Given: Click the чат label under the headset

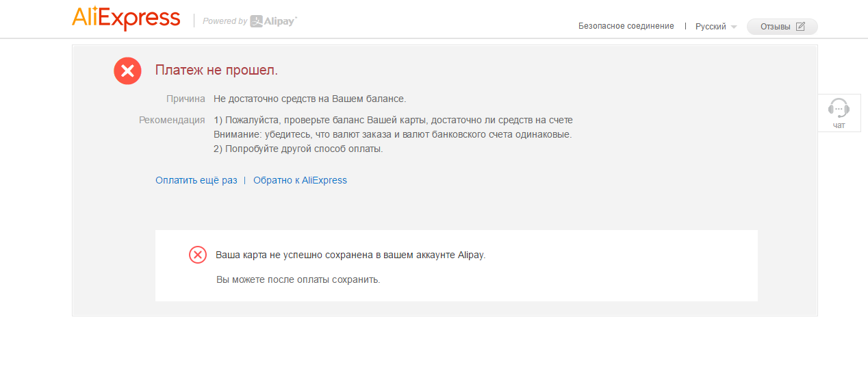Looking at the screenshot, I should (x=839, y=125).
